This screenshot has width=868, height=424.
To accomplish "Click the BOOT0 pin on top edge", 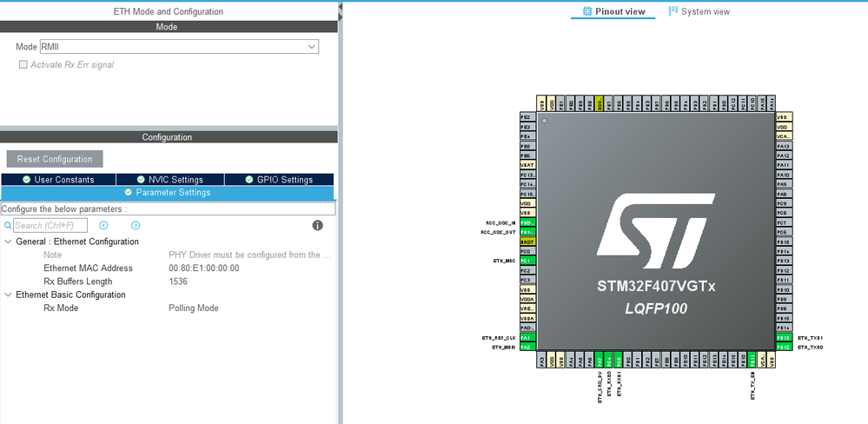I will [x=599, y=103].
